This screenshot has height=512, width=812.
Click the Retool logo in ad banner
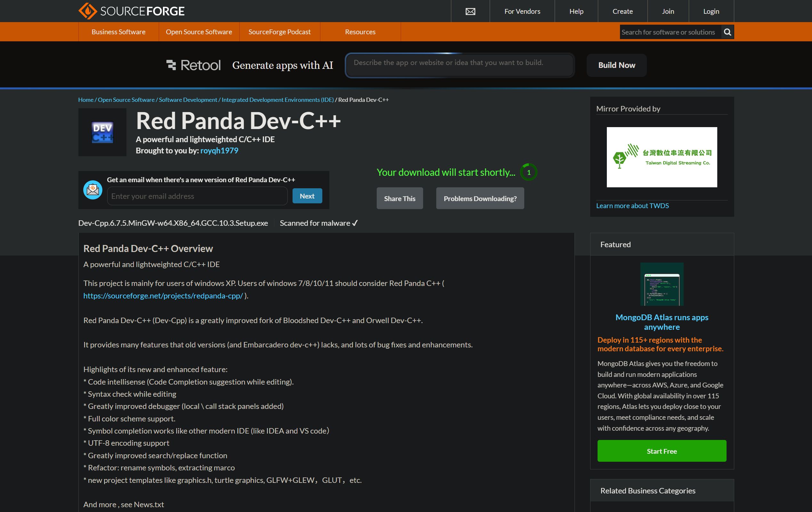click(194, 65)
